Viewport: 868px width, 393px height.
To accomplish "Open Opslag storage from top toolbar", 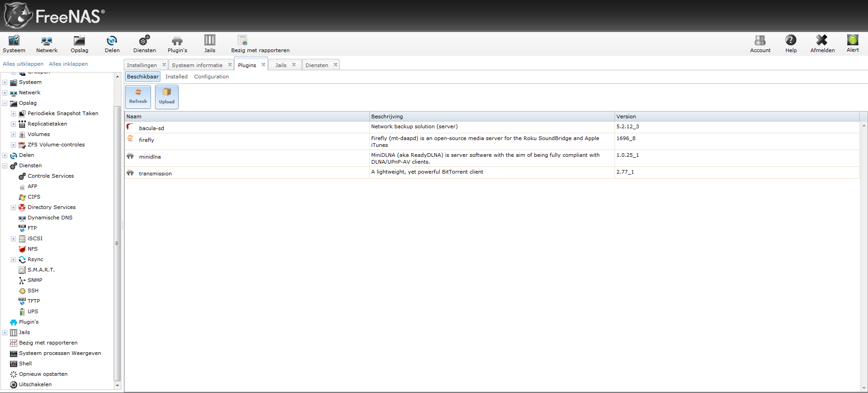I will [x=79, y=44].
